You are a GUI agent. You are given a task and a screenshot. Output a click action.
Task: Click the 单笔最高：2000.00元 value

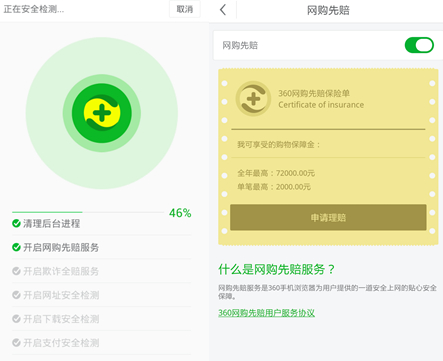tap(274, 187)
